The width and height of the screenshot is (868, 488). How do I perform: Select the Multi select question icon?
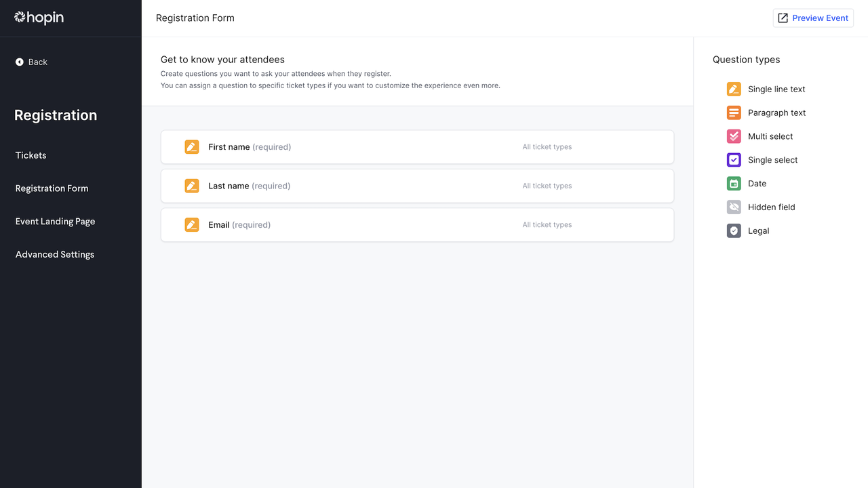(734, 136)
